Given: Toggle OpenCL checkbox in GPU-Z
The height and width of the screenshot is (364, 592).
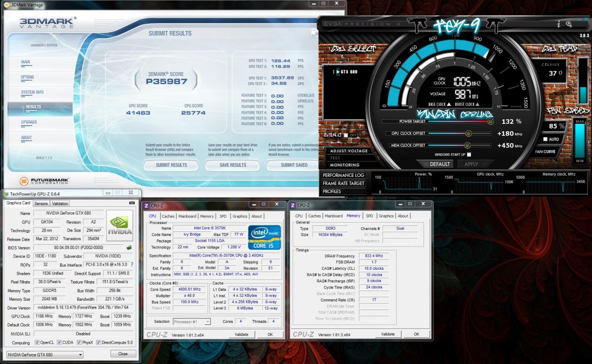Looking at the screenshot, I should (37, 343).
